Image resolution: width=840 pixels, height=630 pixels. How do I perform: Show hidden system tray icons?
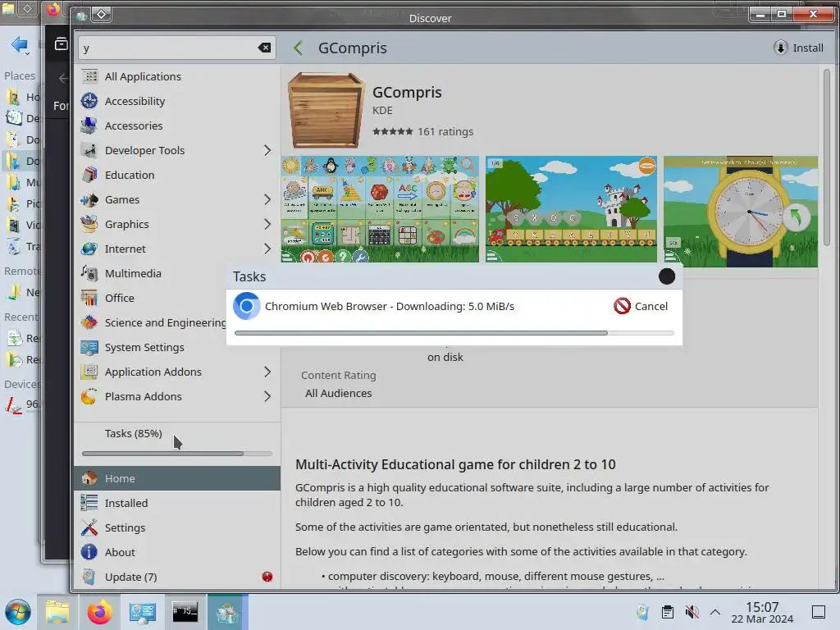pyautogui.click(x=715, y=612)
